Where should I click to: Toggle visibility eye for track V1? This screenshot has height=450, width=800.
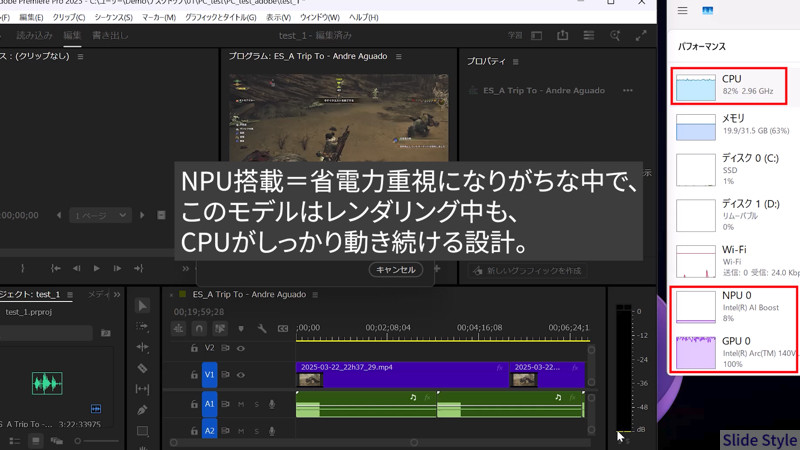[240, 375]
